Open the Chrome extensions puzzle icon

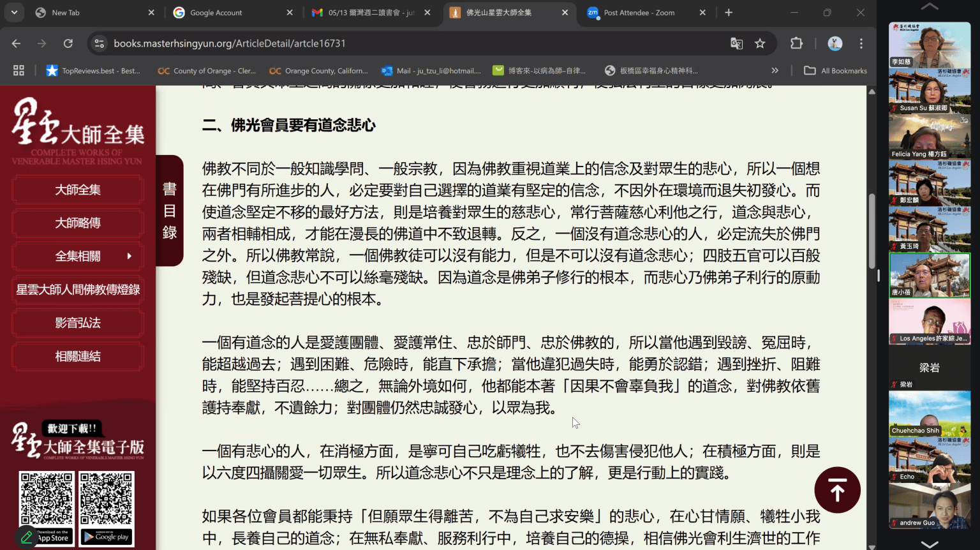click(796, 43)
